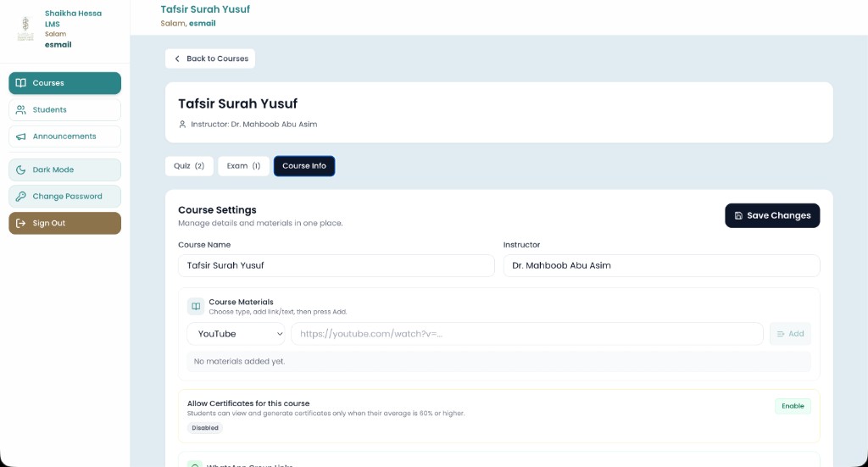
Task: Click the Tafsir Surah Yusuf card heading
Action: coord(237,103)
